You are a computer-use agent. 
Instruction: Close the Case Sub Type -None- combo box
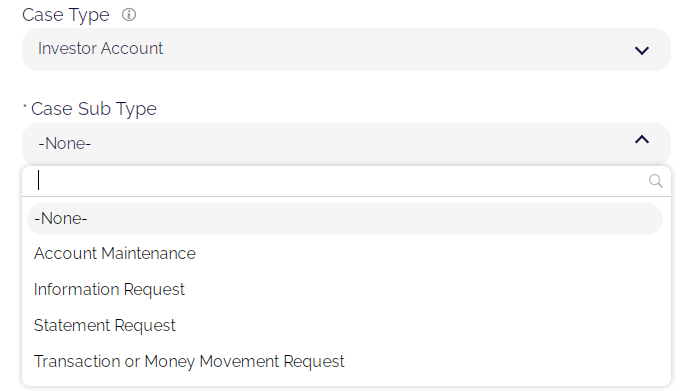(346, 143)
